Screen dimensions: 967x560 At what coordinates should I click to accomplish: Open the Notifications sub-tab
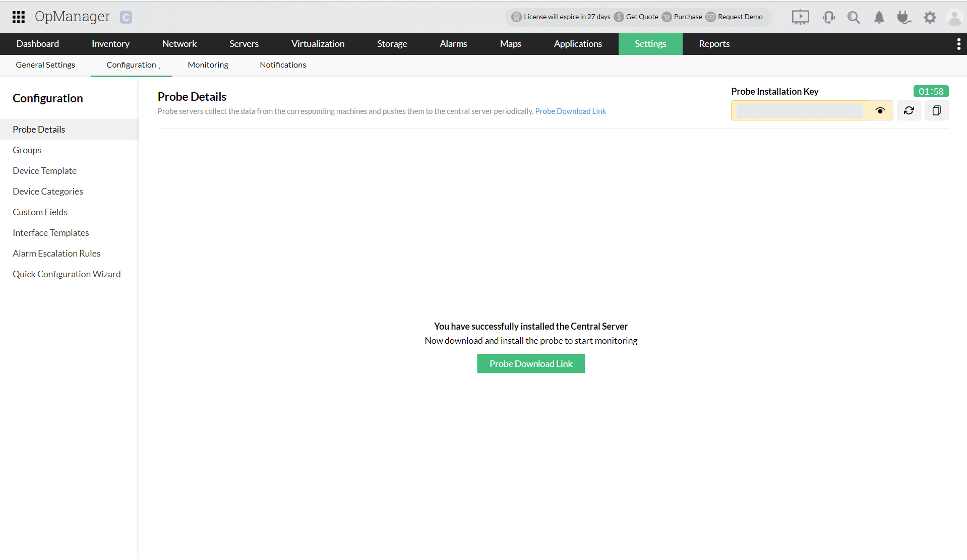[x=283, y=65]
